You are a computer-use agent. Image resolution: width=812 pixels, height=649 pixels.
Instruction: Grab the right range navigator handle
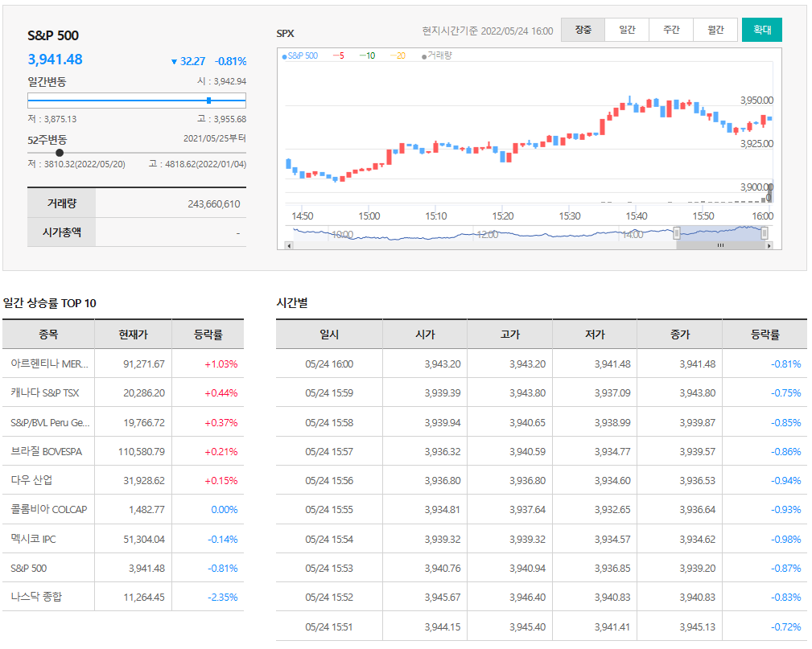(x=765, y=233)
